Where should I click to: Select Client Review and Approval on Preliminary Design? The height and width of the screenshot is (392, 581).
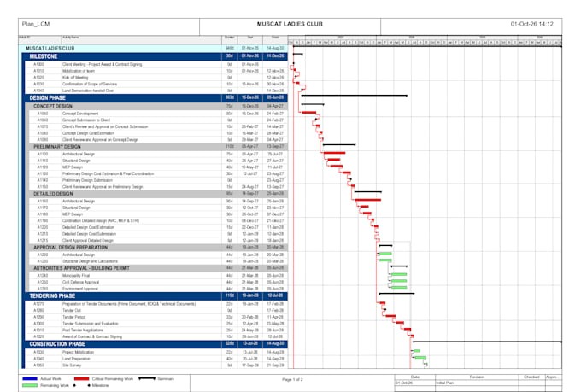(x=158, y=187)
